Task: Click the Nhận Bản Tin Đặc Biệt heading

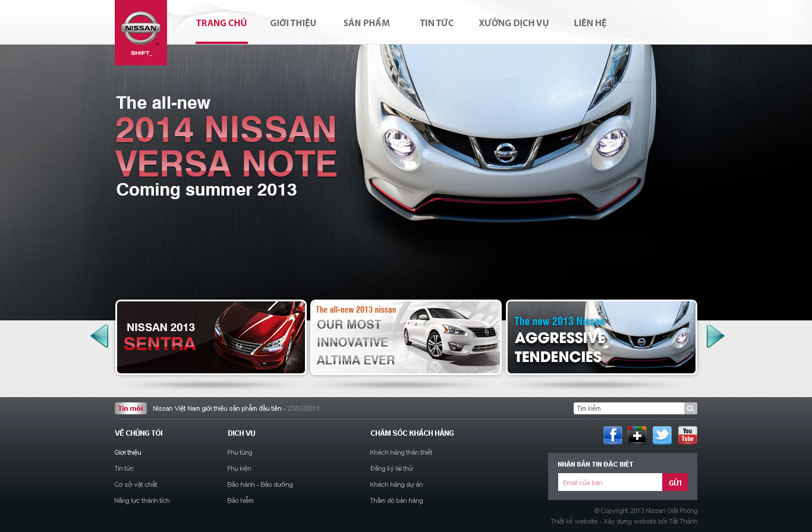Action: click(595, 464)
